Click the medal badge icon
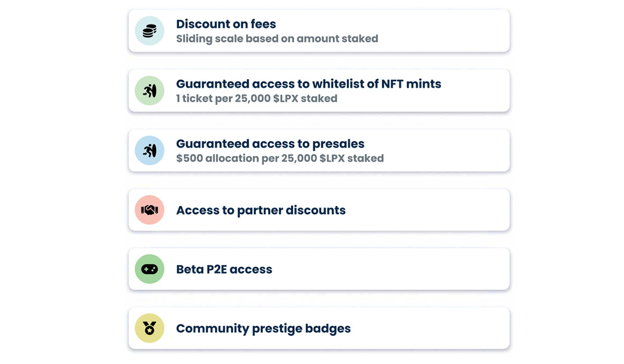Image resolution: width=624 pixels, height=364 pixels. (x=150, y=329)
